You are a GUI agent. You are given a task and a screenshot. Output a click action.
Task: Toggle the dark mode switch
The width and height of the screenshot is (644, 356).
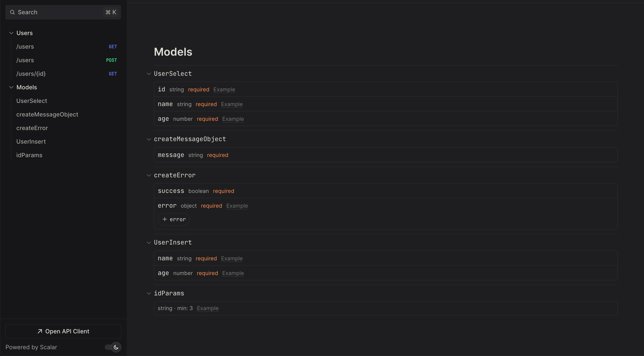coord(112,347)
